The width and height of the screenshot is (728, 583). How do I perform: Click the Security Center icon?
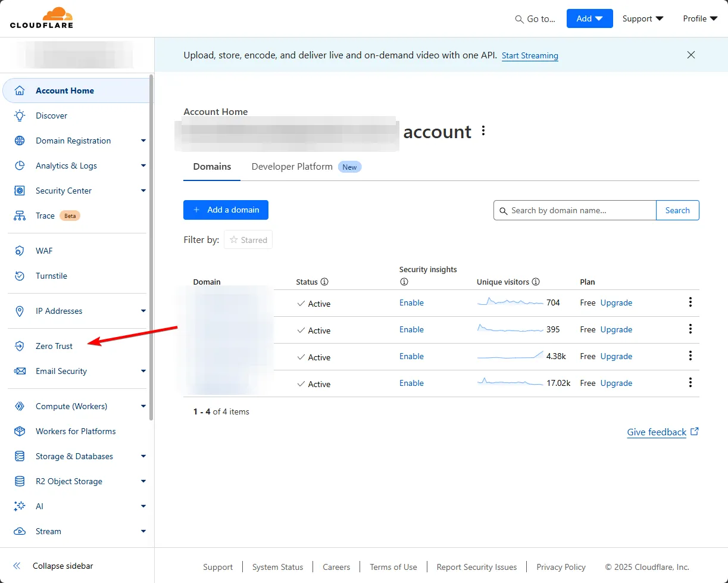[20, 191]
